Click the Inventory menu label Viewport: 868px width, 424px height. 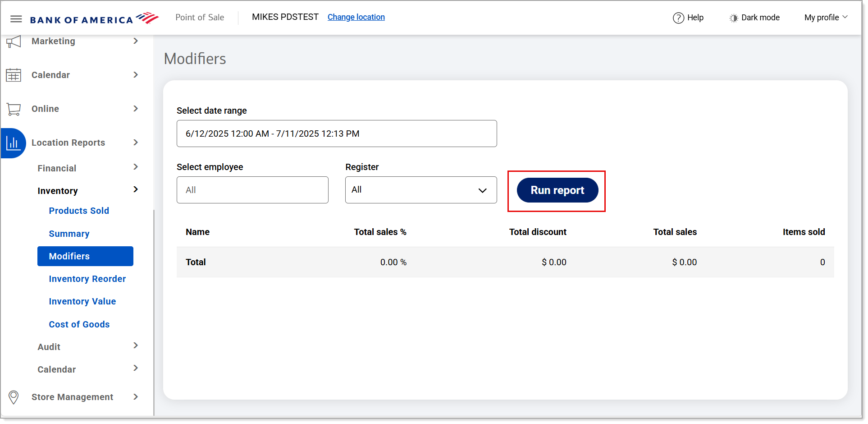pyautogui.click(x=58, y=191)
